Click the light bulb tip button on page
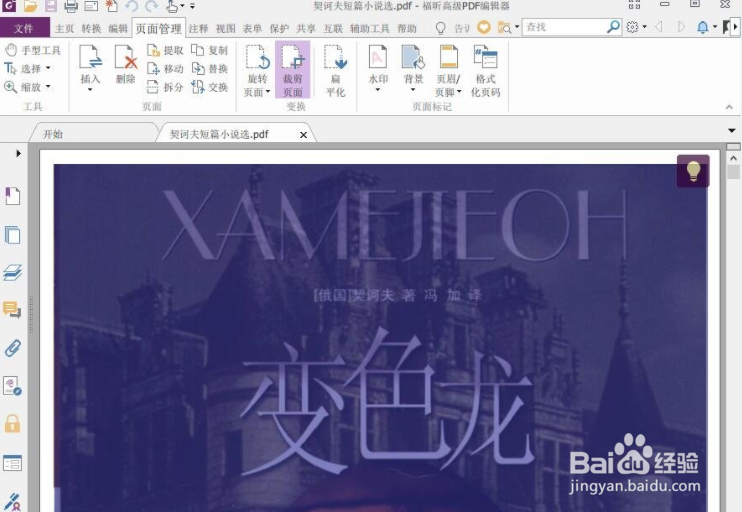The image size is (742, 512). point(693,171)
